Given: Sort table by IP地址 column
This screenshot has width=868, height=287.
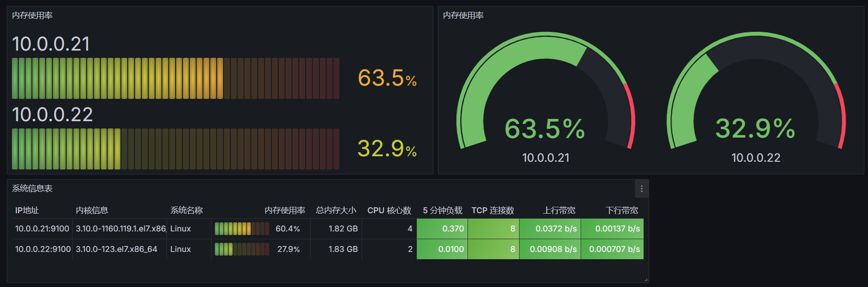Looking at the screenshot, I should pos(27,210).
